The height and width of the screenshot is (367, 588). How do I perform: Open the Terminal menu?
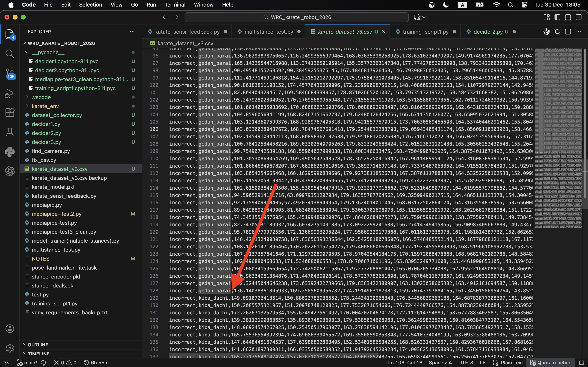[x=175, y=5]
